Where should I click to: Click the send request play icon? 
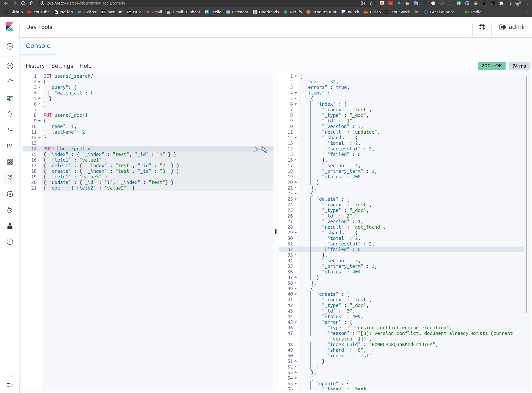pos(256,149)
